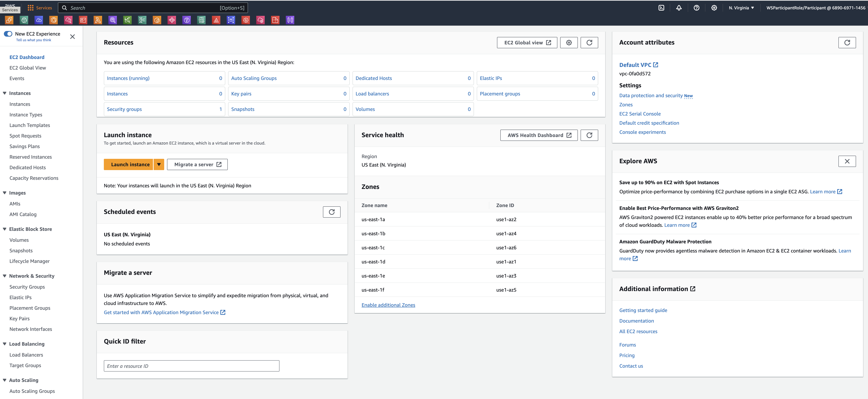
Task: Open the purple funnel Glue shortcut
Action: [x=187, y=20]
